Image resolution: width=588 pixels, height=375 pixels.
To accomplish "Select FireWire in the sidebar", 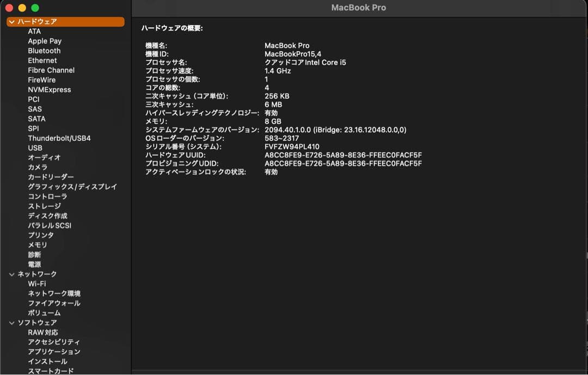I will coord(41,80).
